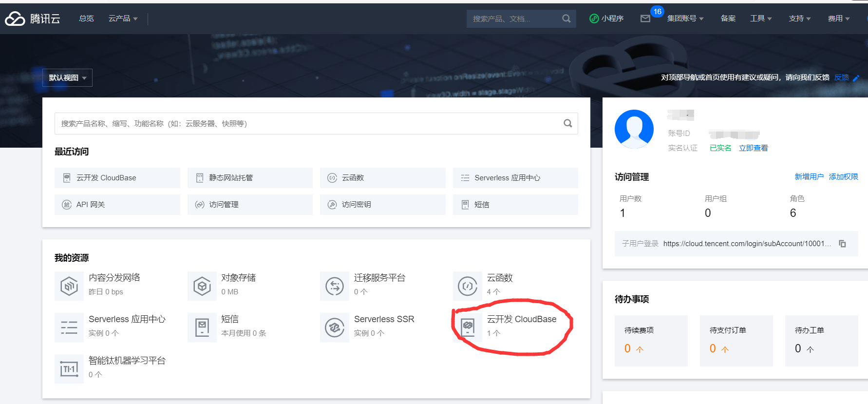Open the Serverless SSR resource icon
Viewport: 868px width, 404px height.
coord(335,327)
